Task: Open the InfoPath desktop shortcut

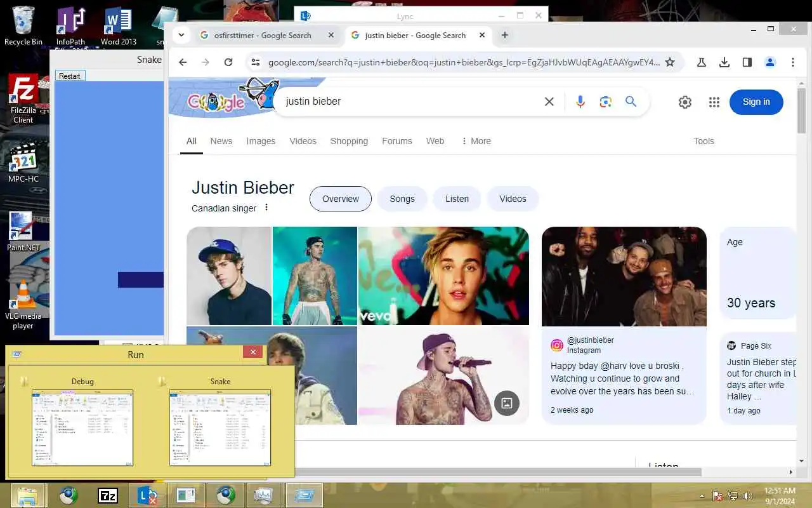Action: coord(70,25)
